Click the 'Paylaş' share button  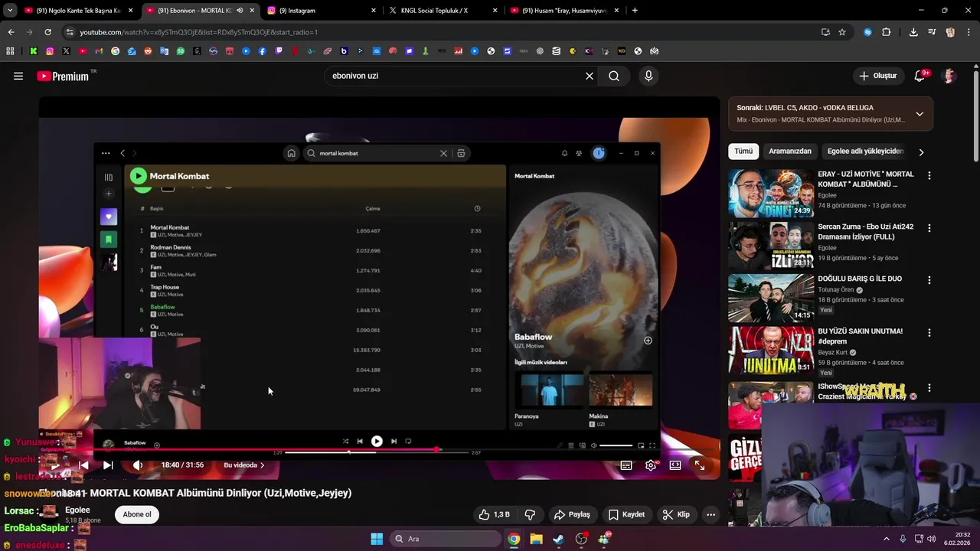[x=572, y=514]
